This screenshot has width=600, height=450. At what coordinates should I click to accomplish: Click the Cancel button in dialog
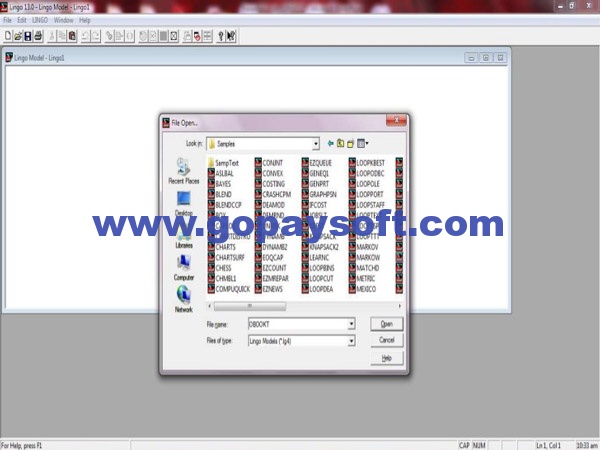386,340
